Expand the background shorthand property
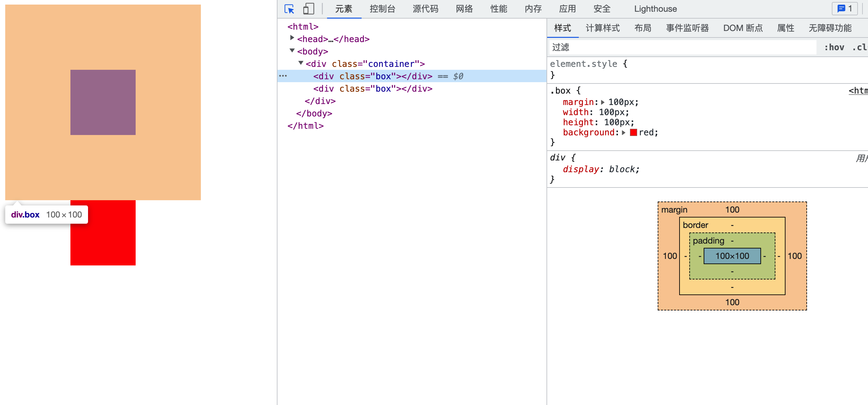The height and width of the screenshot is (405, 868). coord(624,133)
